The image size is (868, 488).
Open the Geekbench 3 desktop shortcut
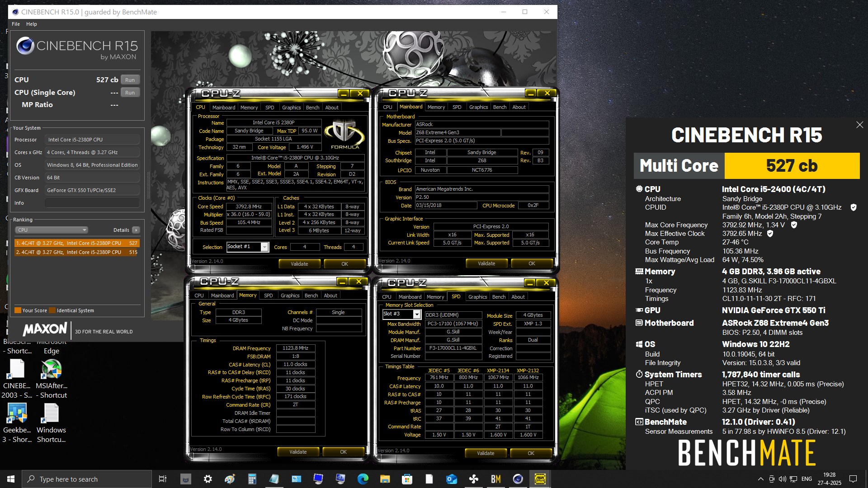pos(17,422)
